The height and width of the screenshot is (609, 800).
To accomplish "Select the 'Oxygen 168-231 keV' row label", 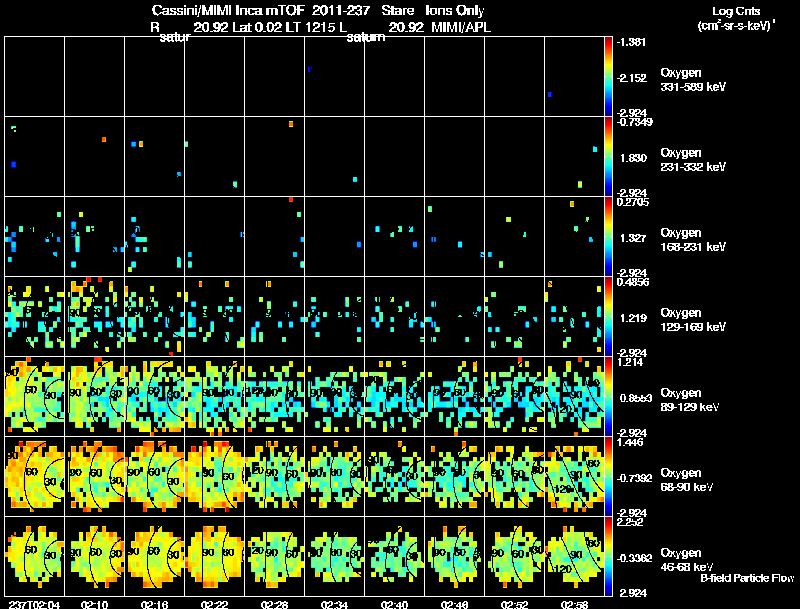I will pos(693,240).
